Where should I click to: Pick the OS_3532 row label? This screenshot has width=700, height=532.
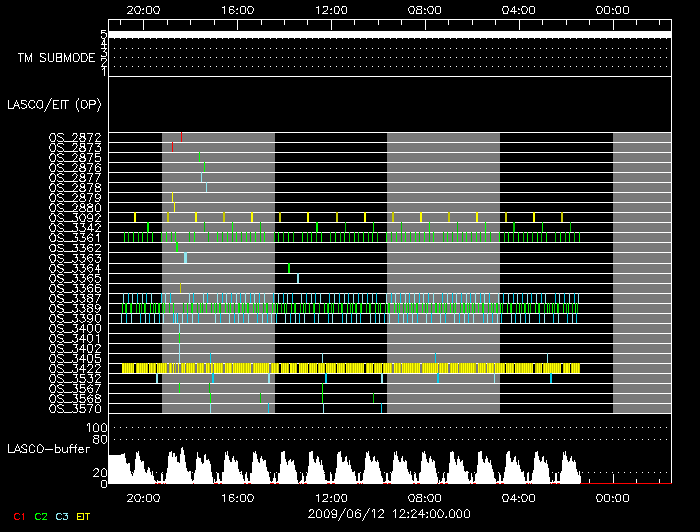75,378
